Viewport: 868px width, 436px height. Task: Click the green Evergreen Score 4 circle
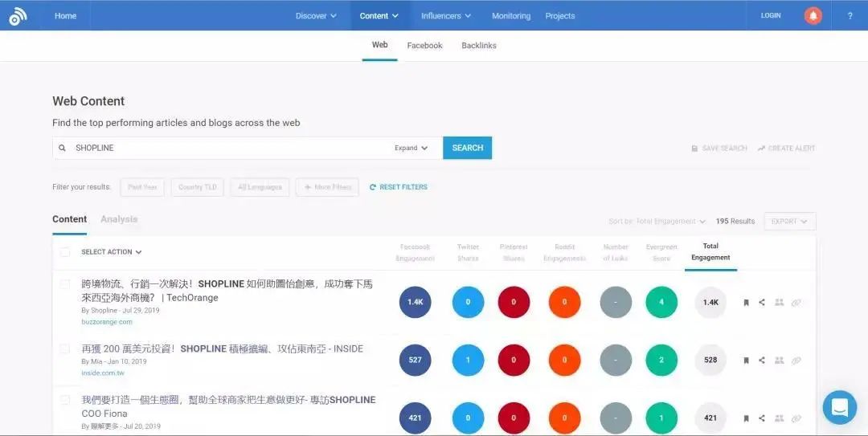point(661,302)
